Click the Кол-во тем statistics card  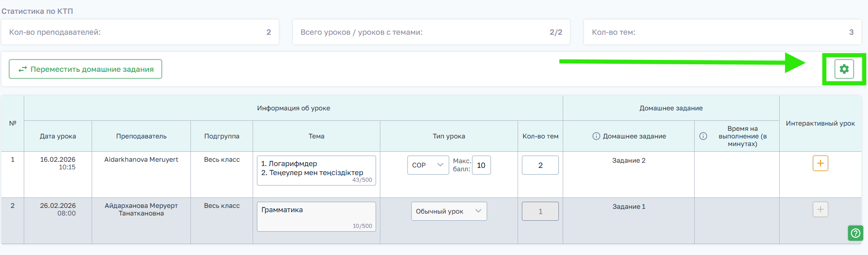722,32
